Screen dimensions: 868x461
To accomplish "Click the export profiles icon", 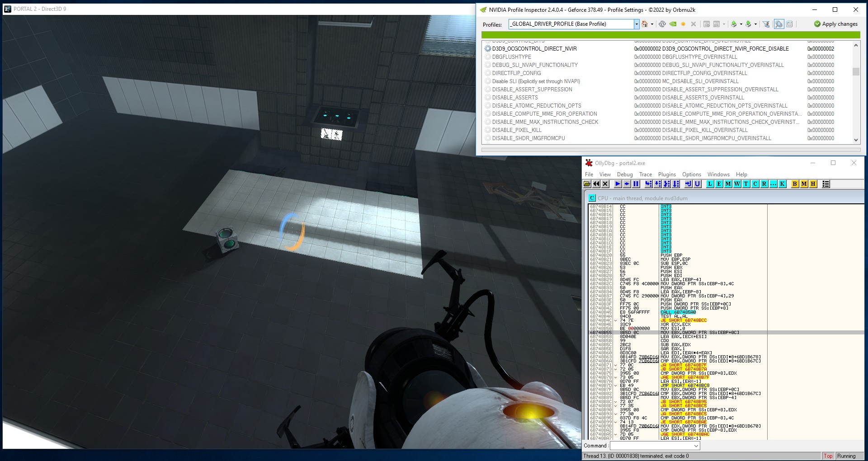I will [734, 24].
